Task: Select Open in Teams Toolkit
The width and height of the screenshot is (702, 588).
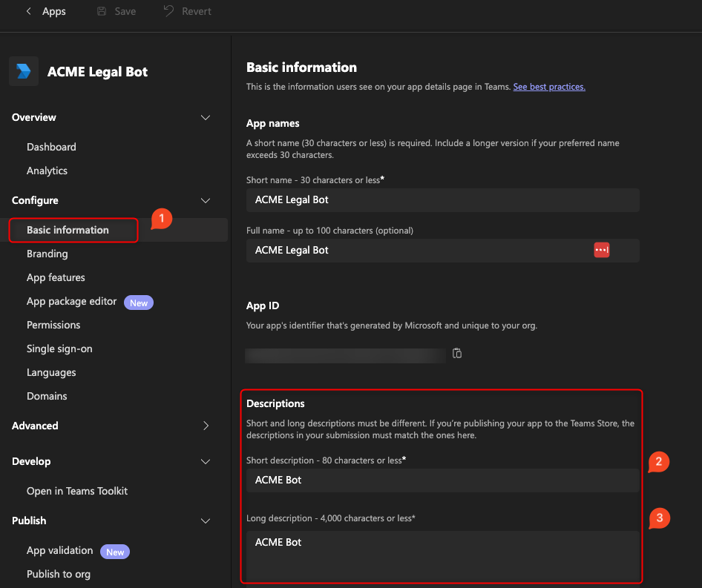Action: 77,491
